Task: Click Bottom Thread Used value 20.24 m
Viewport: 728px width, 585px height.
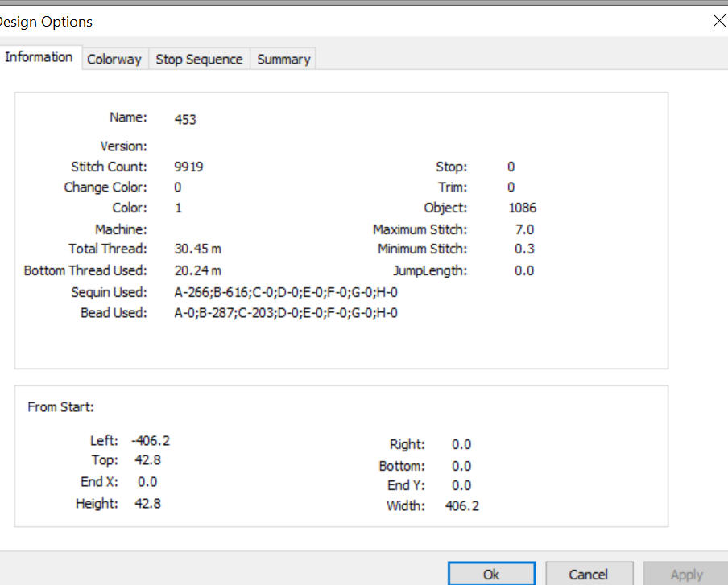Action: coord(198,270)
